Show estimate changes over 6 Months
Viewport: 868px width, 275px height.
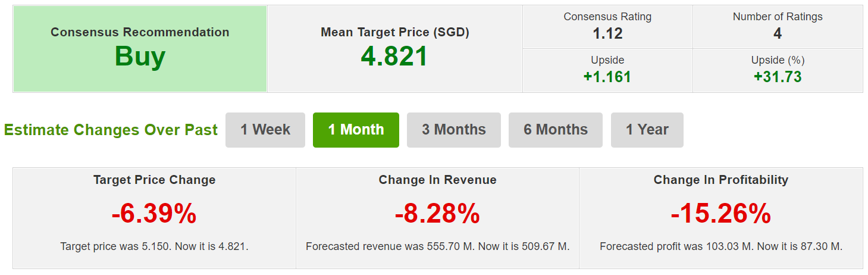pos(556,130)
